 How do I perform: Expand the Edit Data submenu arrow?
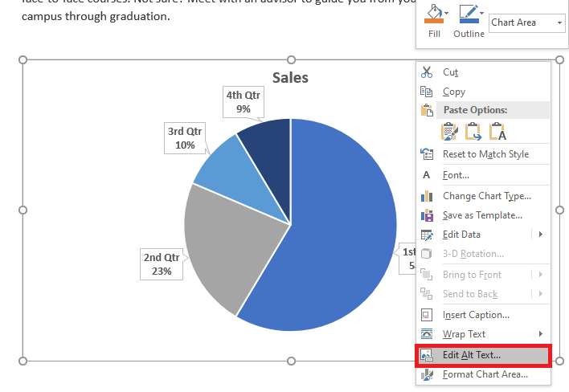tap(541, 235)
